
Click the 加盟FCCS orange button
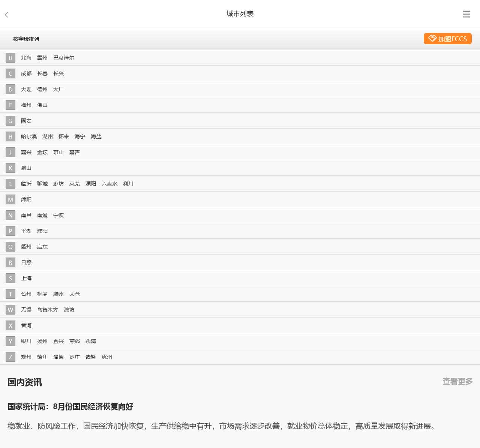pyautogui.click(x=447, y=39)
